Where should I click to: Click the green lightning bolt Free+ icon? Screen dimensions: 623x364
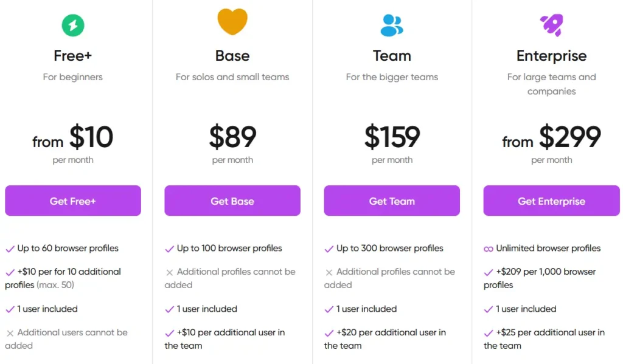[x=73, y=26]
